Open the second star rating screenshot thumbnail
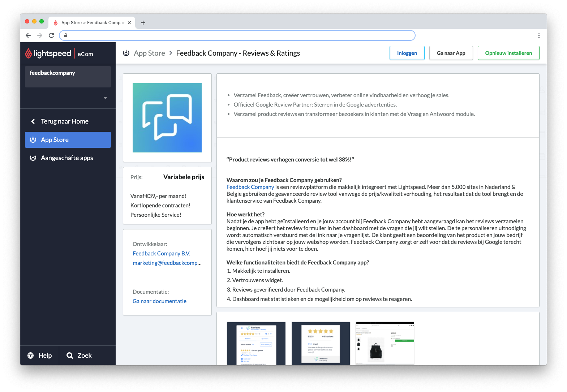 321,344
